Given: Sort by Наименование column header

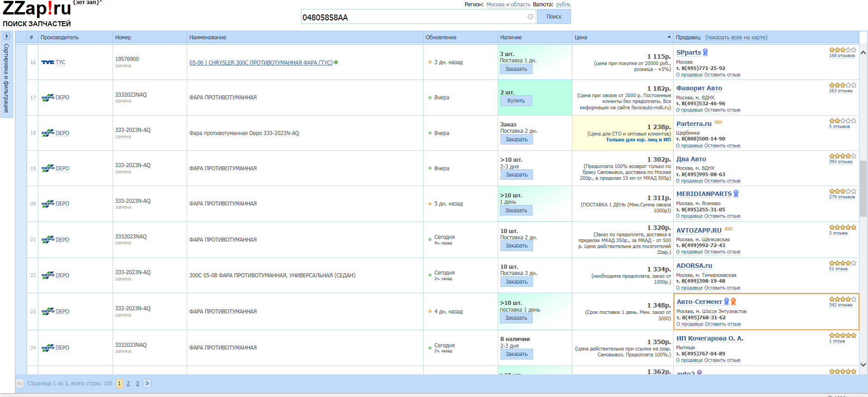Looking at the screenshot, I should click(305, 37).
